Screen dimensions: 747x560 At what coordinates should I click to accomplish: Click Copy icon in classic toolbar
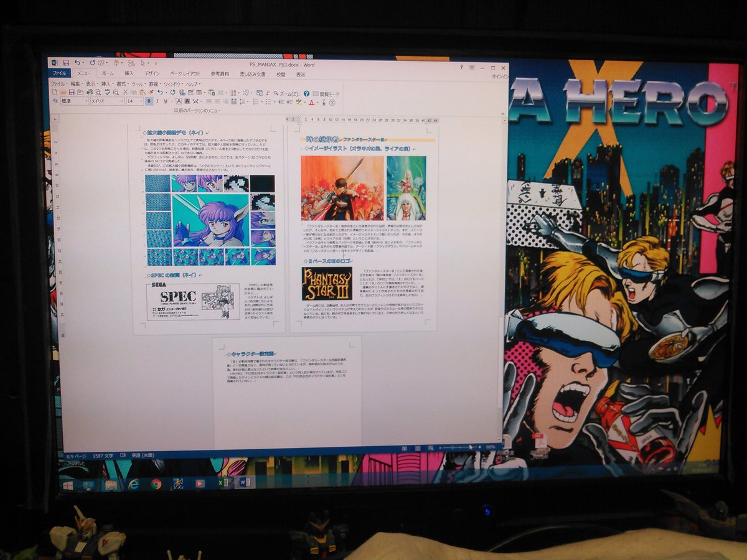[133, 92]
